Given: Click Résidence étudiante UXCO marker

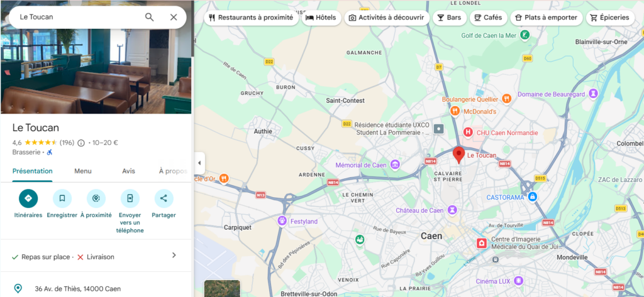Looking at the screenshot, I should click(x=439, y=129).
